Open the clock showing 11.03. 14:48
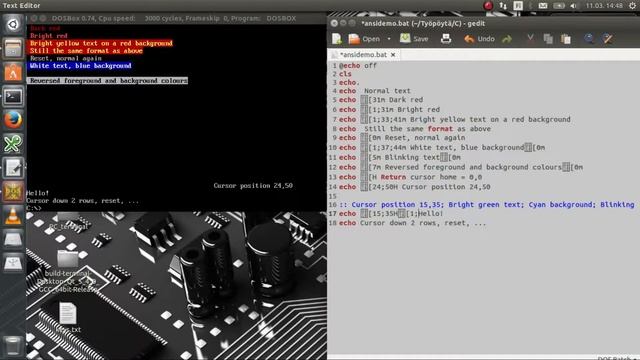 [x=604, y=6]
